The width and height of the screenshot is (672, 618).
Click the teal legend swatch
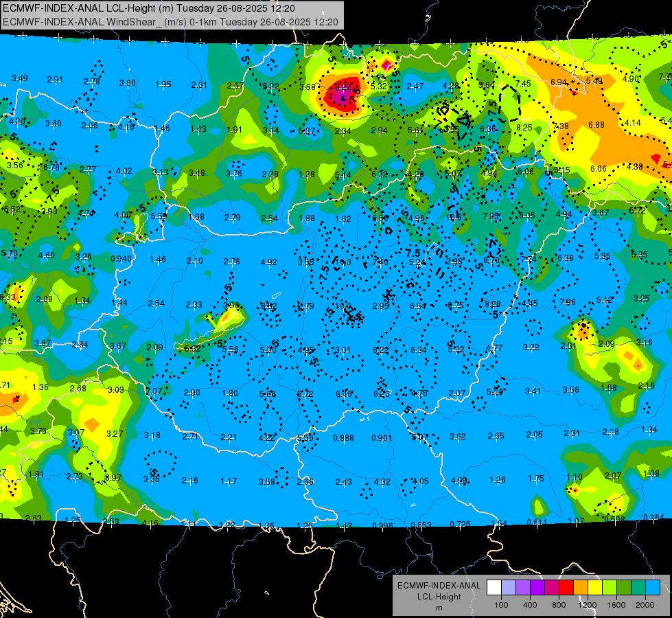pos(638,588)
